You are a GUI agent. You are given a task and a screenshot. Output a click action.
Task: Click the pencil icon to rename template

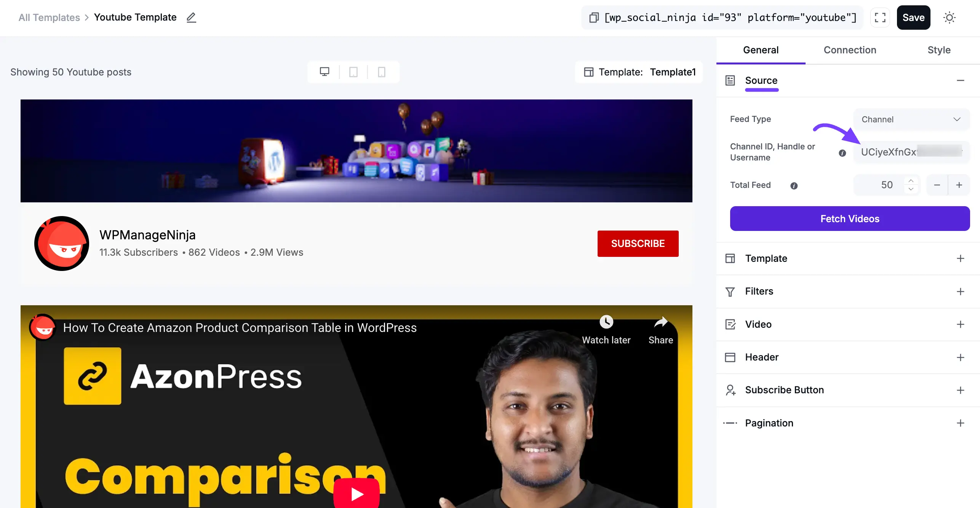click(x=191, y=18)
